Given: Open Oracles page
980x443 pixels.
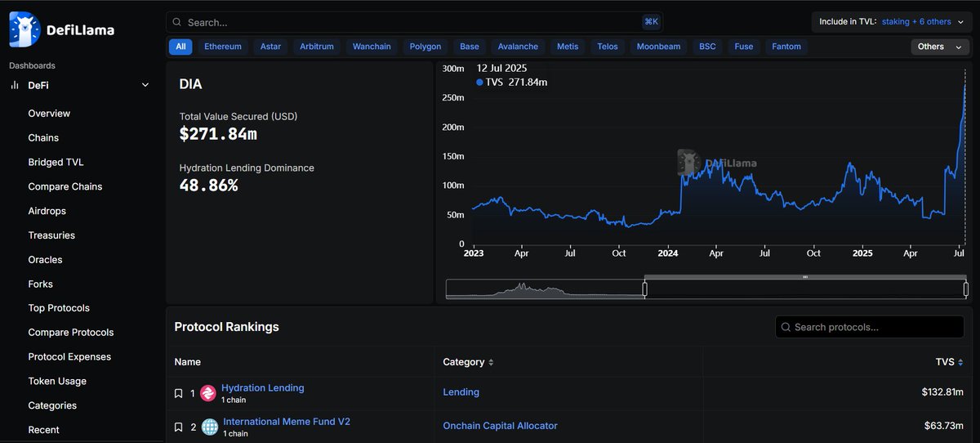Looking at the screenshot, I should 45,260.
